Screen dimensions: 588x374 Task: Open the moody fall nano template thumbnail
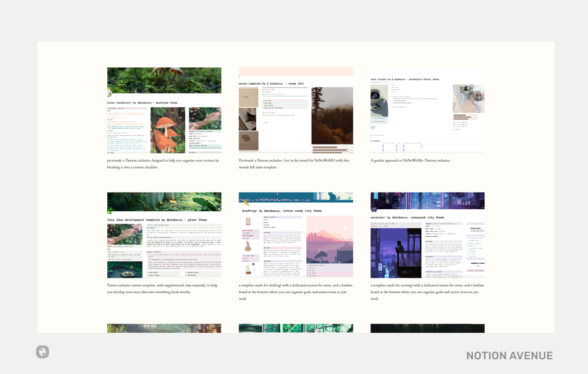(x=296, y=110)
